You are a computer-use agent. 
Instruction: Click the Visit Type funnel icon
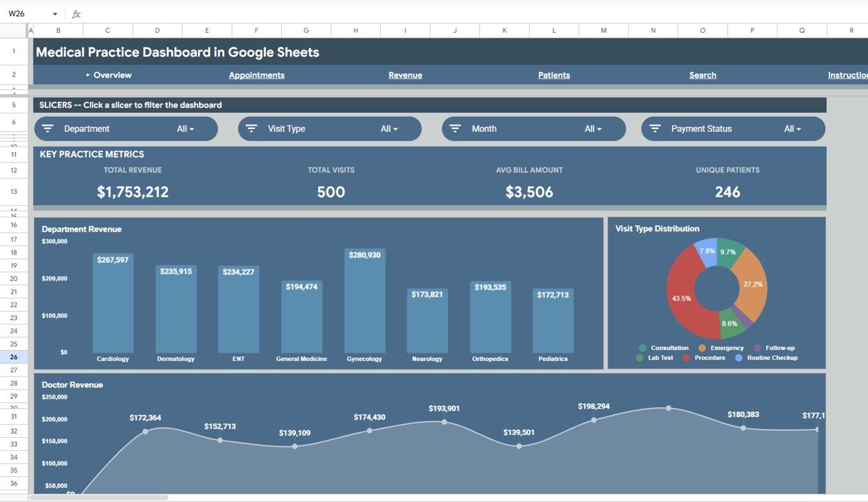coord(250,128)
